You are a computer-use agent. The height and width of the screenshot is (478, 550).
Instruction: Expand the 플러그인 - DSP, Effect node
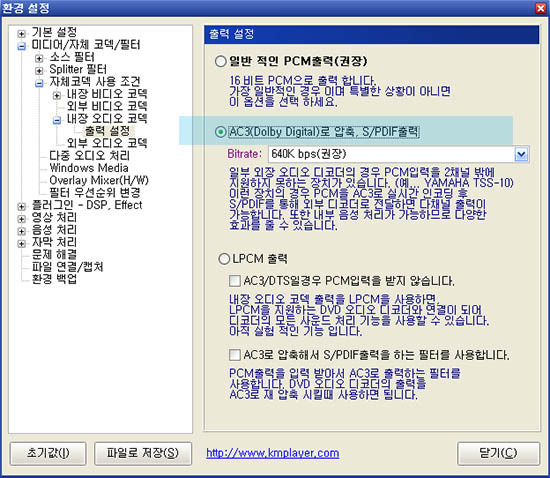tap(21, 206)
